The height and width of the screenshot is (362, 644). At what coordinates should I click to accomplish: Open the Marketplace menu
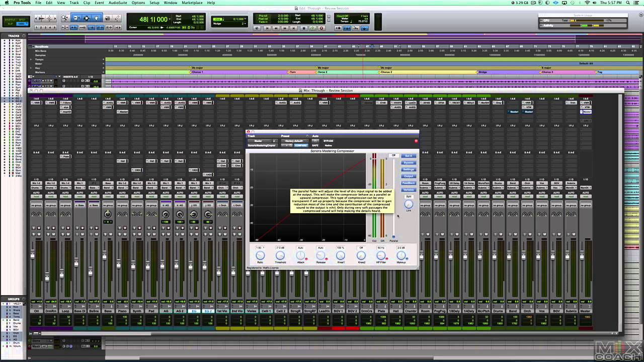coord(192,3)
